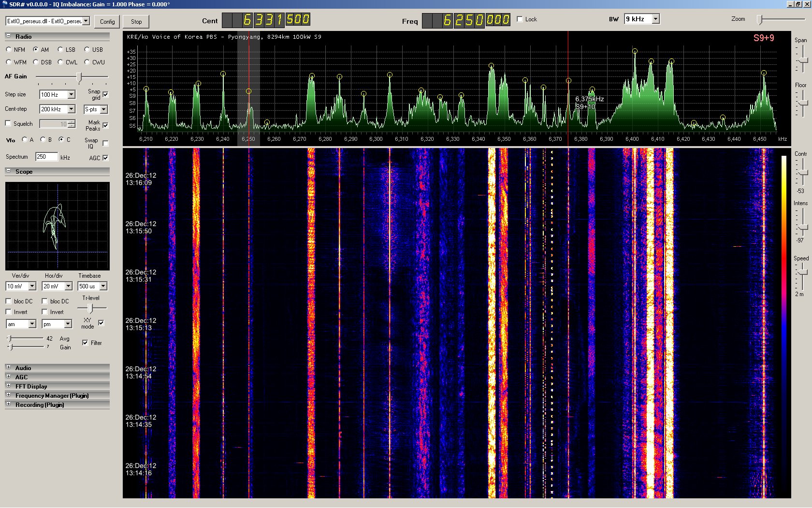Select the LSB radio mode

(x=60, y=49)
